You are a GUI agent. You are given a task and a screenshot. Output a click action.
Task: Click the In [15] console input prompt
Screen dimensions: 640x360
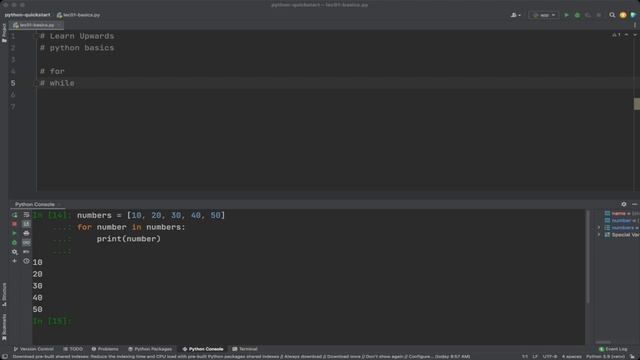52,321
